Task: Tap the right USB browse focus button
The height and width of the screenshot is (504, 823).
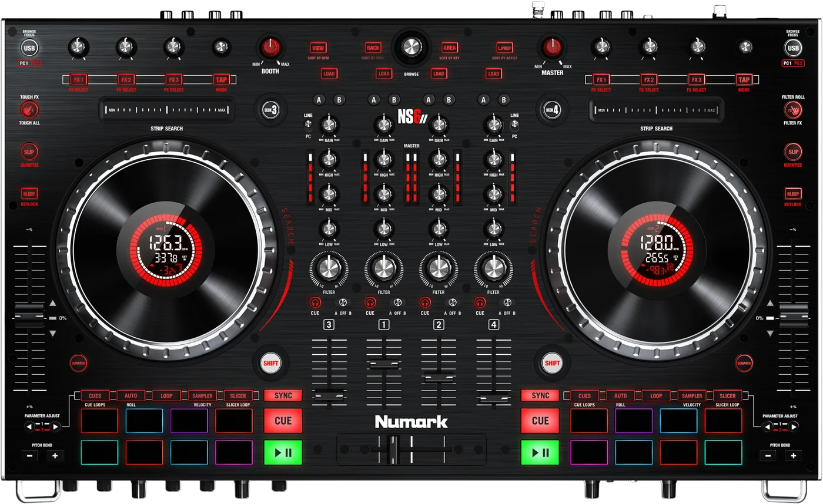Action: (x=793, y=48)
